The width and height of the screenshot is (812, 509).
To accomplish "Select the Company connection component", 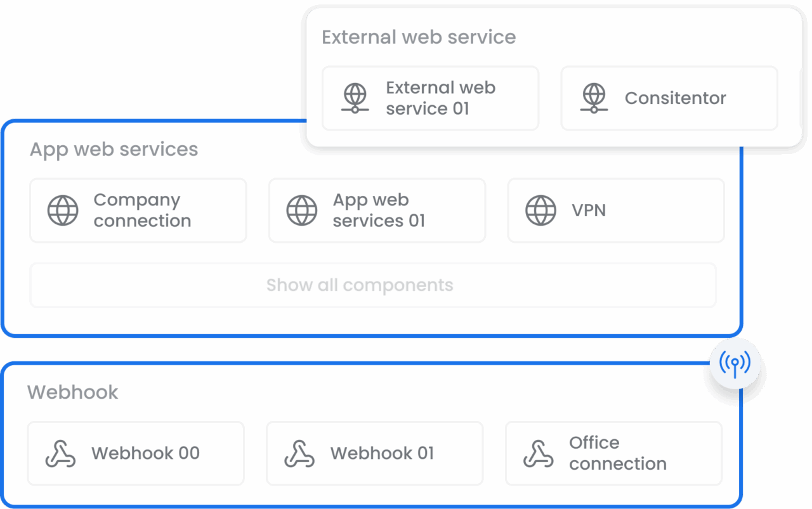I will pyautogui.click(x=138, y=210).
